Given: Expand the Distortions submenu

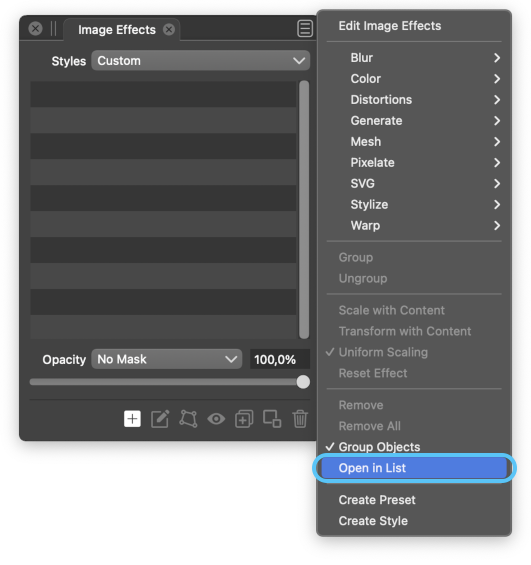Looking at the screenshot, I should point(414,99).
